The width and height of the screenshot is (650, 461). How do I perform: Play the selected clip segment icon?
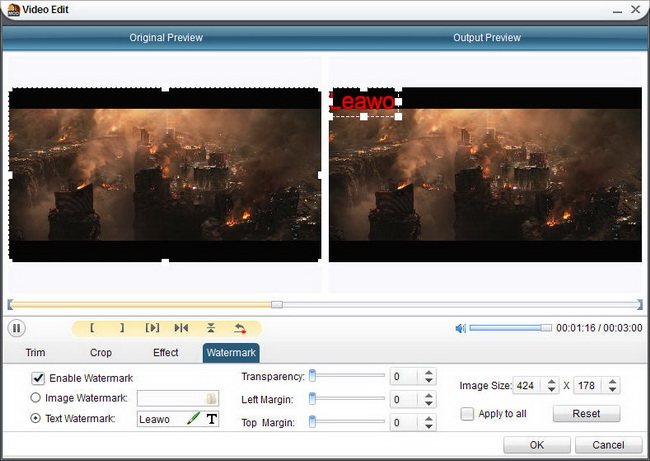point(152,328)
